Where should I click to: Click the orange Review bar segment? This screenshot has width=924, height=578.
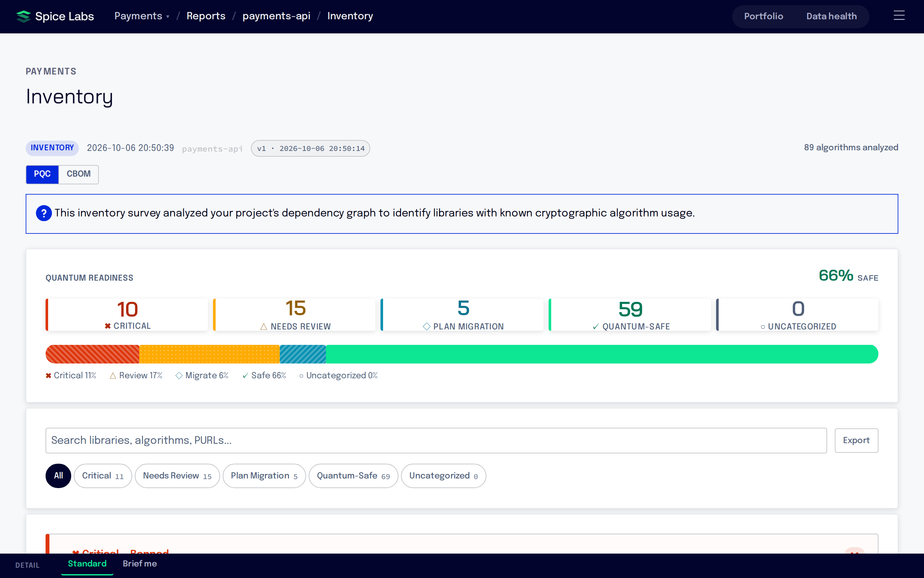[x=210, y=354]
